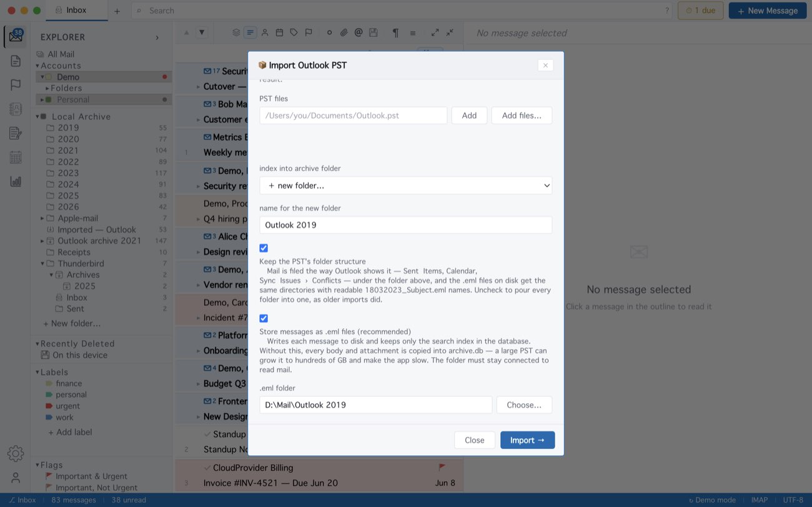
Task: Open the calendar grid sidebar icon
Action: (x=16, y=157)
